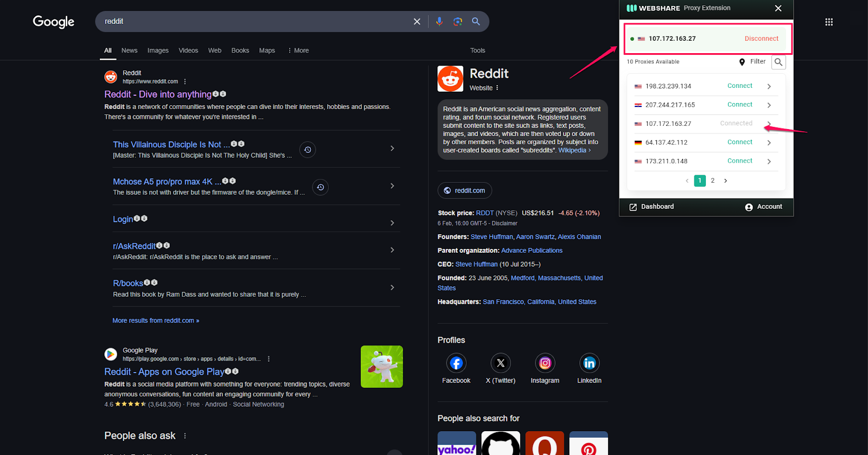This screenshot has width=868, height=455.
Task: Start voice search with microphone icon
Action: (x=439, y=22)
